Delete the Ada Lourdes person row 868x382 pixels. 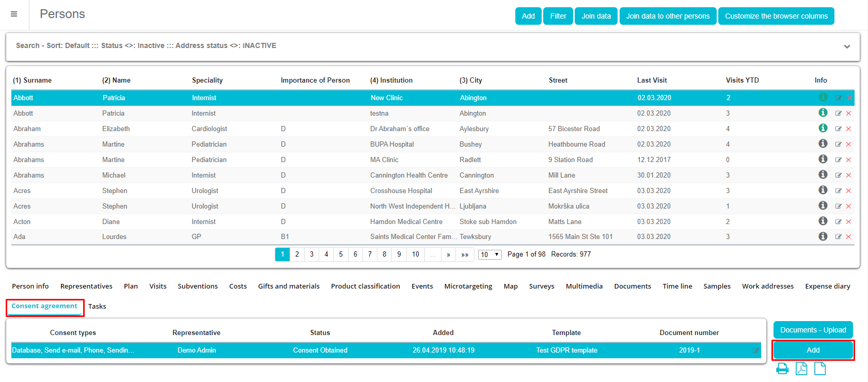coord(848,237)
